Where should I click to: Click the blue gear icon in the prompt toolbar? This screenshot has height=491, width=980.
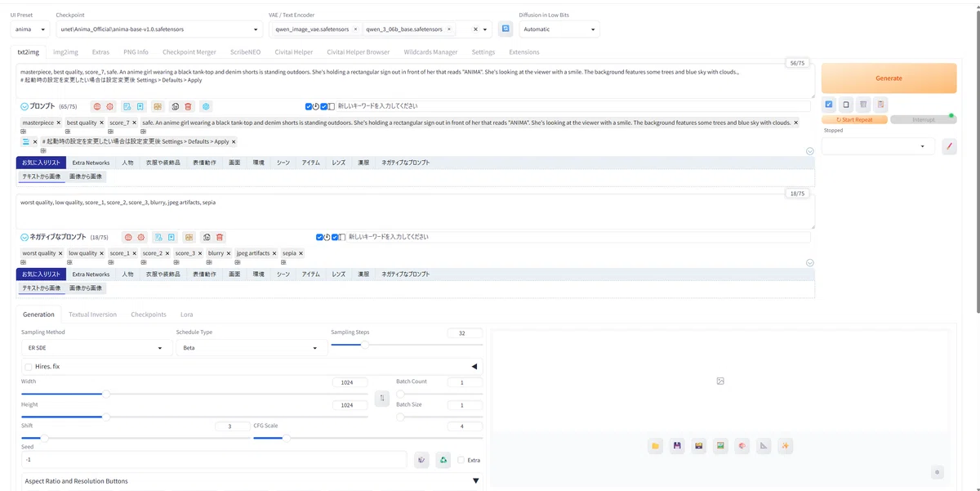point(207,106)
